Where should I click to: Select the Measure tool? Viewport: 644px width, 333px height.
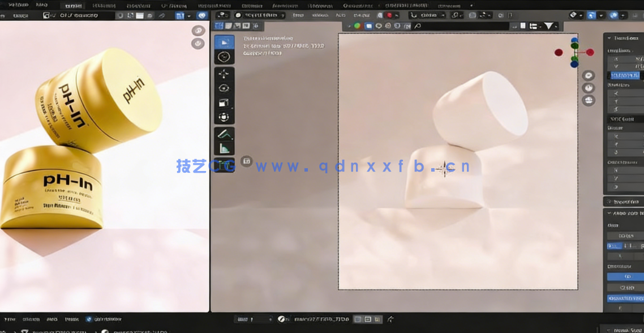point(224,148)
